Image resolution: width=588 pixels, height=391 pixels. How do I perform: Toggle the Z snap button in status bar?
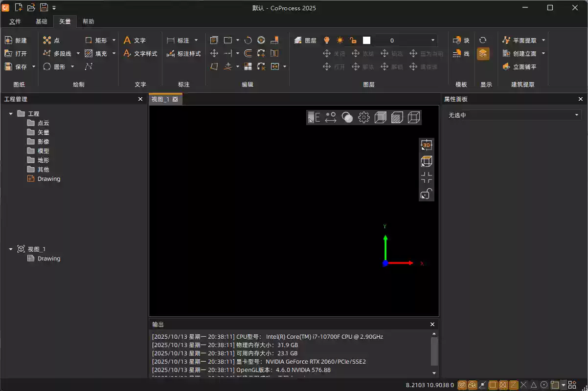pyautogui.click(x=514, y=385)
